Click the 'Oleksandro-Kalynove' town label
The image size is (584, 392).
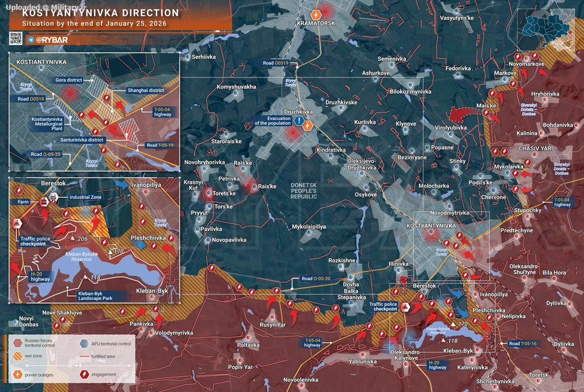(x=406, y=355)
